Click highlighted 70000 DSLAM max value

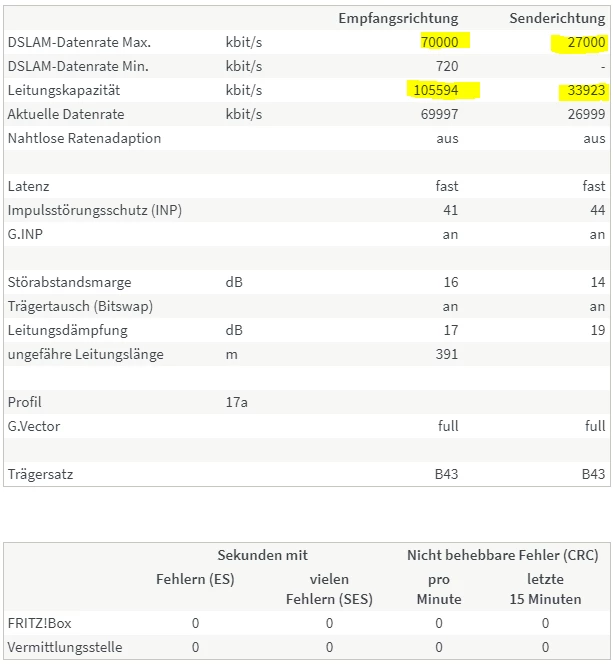(x=439, y=42)
